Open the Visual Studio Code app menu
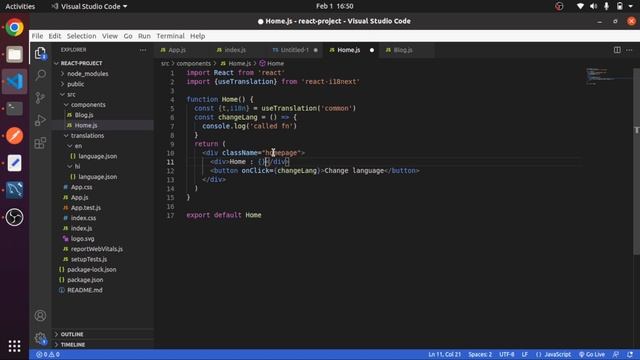Screen dimensions: 640x360 coord(89,6)
